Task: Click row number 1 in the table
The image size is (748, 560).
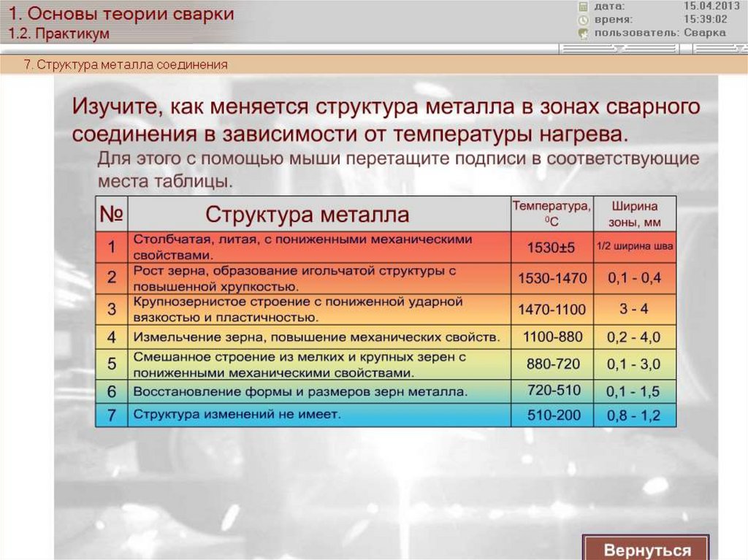Action: pyautogui.click(x=112, y=247)
